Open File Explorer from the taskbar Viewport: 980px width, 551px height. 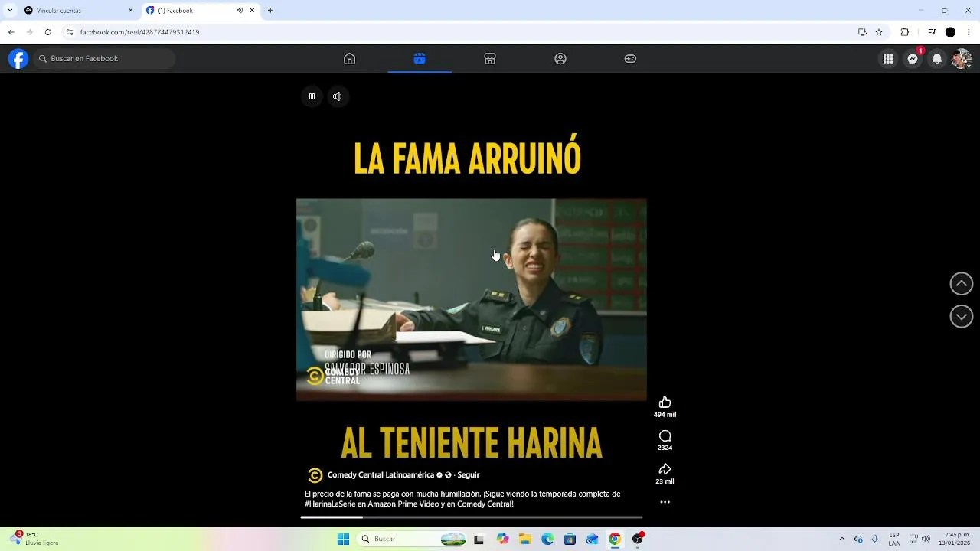pyautogui.click(x=525, y=540)
